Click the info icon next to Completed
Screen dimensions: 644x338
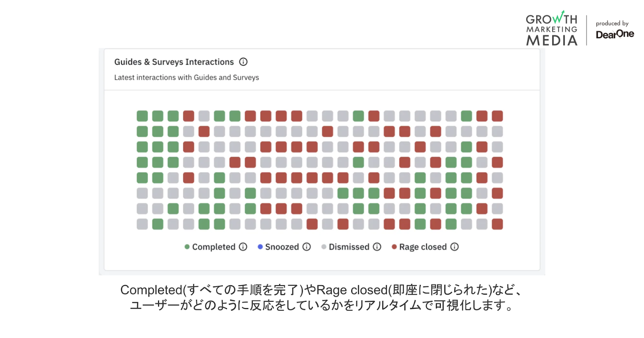(x=243, y=247)
